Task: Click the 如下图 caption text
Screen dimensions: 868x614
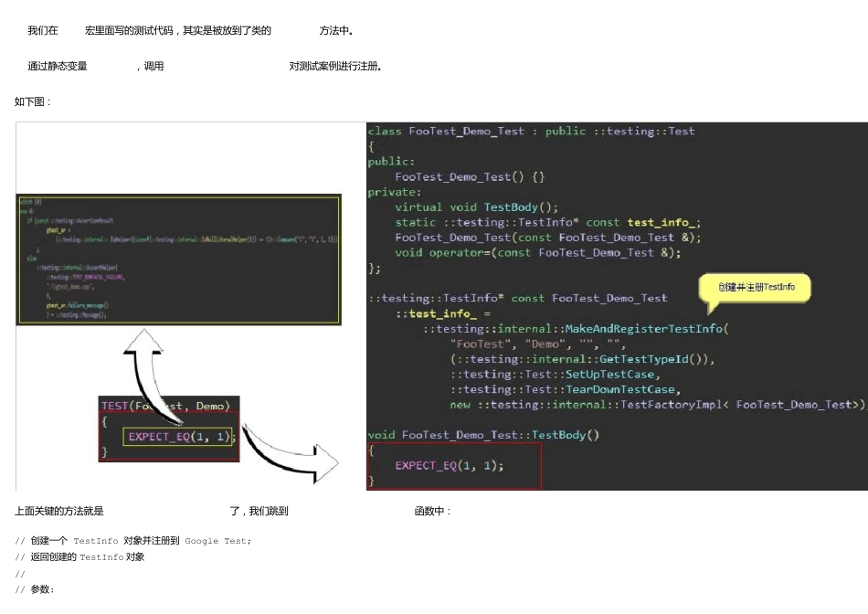Action: point(33,102)
